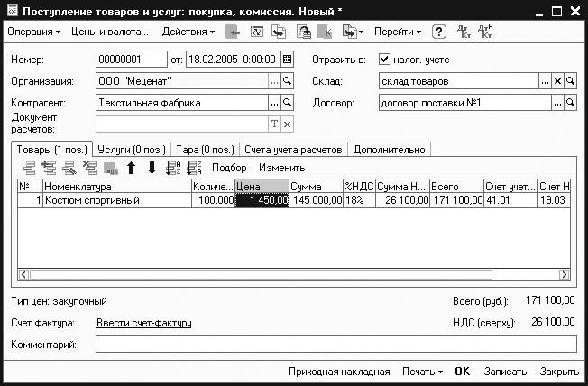The width and height of the screenshot is (588, 386).
Task: Click the table scrollbar right arrow
Action: tap(564, 274)
